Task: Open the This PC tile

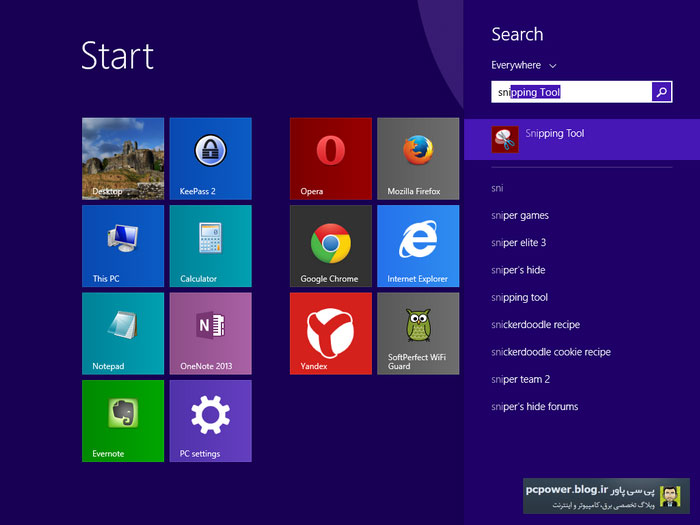Action: pyautogui.click(x=122, y=246)
